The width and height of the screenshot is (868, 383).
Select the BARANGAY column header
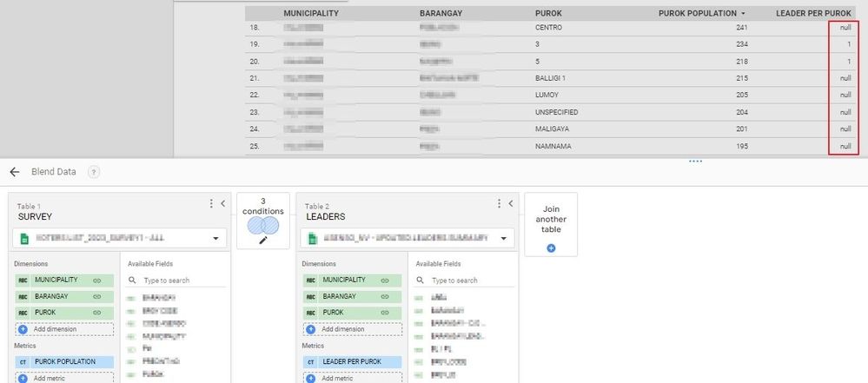(441, 13)
